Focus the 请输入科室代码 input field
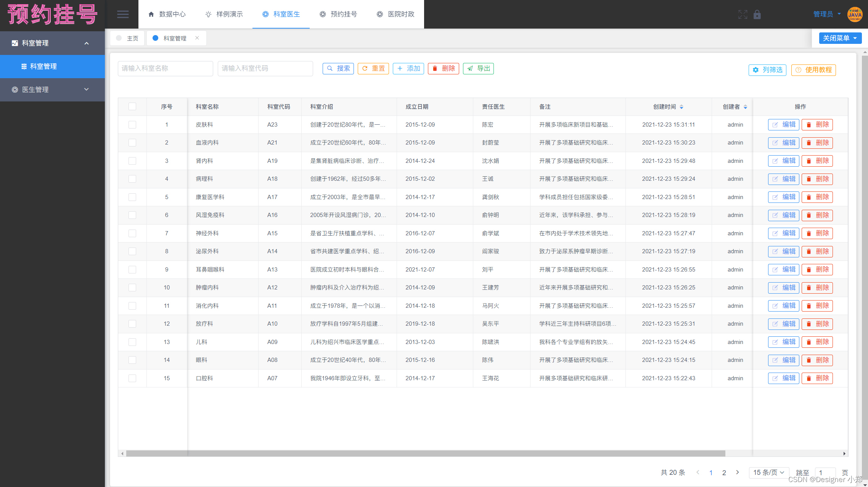Viewport: 868px width, 487px height. click(265, 69)
